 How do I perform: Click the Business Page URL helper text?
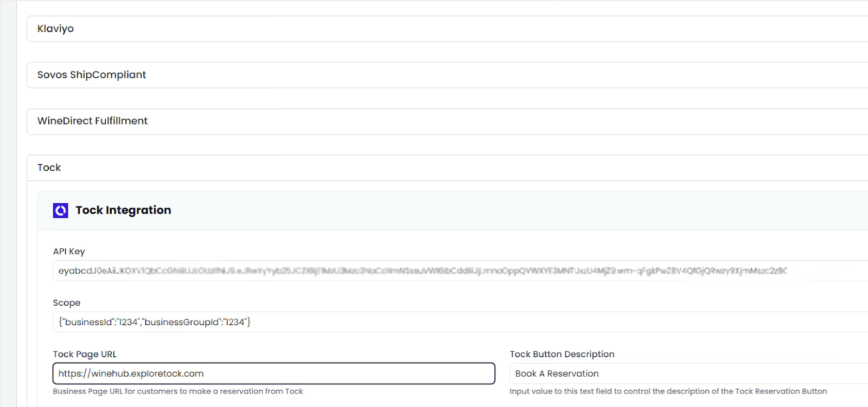[178, 391]
